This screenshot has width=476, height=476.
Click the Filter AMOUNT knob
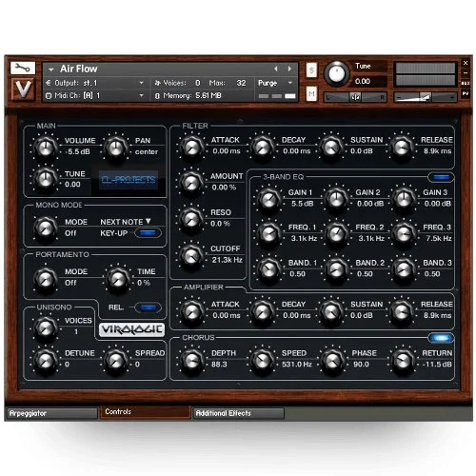point(191,182)
